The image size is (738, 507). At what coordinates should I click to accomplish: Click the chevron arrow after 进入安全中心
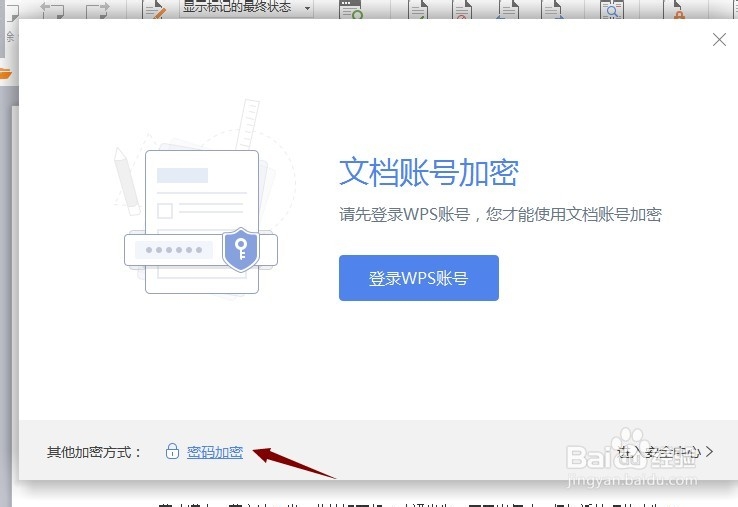pos(709,452)
